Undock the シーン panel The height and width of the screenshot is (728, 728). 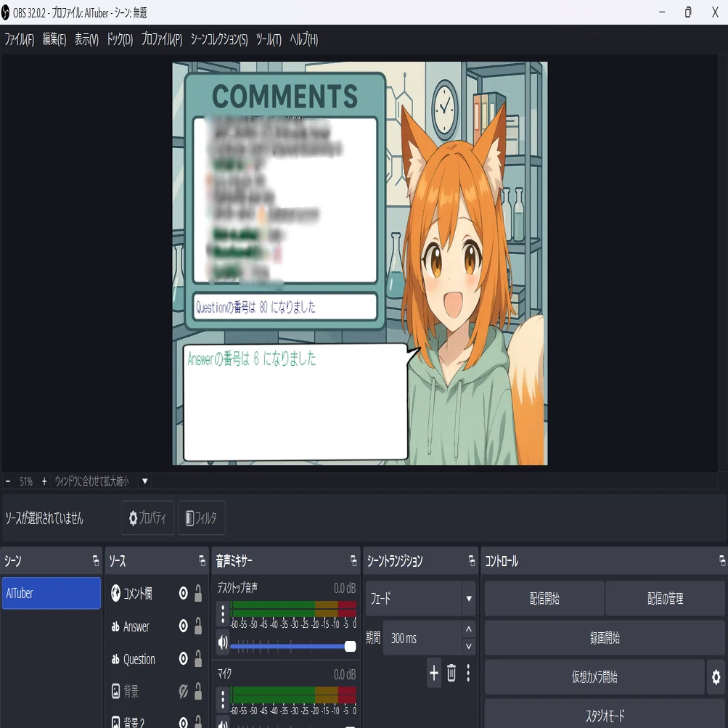(96, 561)
